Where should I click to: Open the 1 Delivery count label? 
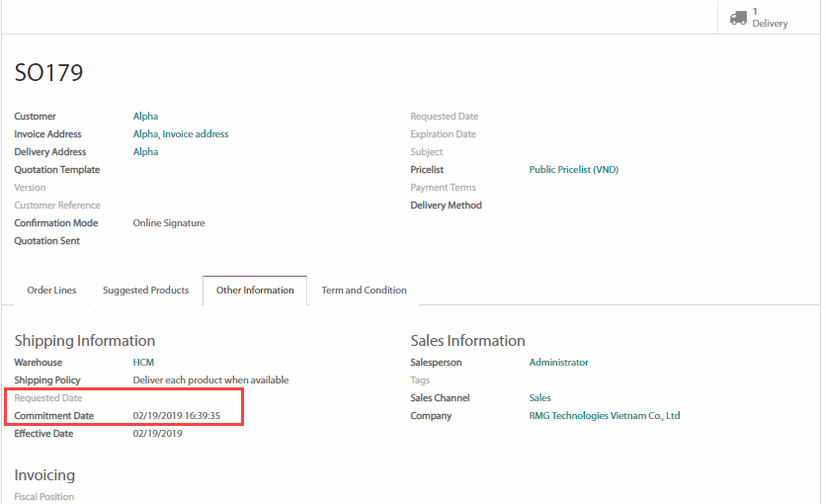point(770,18)
